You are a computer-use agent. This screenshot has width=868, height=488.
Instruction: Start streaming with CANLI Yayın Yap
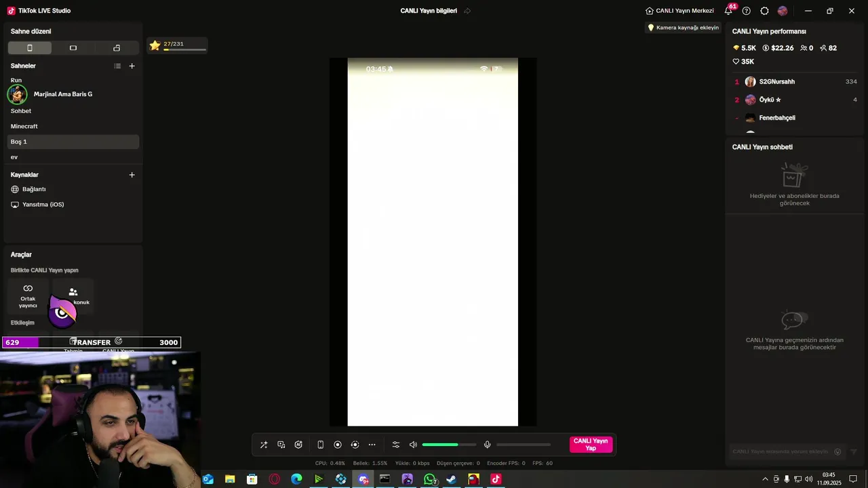[x=591, y=445]
